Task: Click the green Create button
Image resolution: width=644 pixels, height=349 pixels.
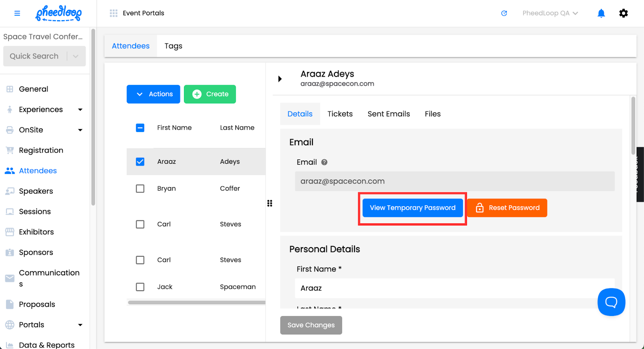Action: click(x=210, y=94)
